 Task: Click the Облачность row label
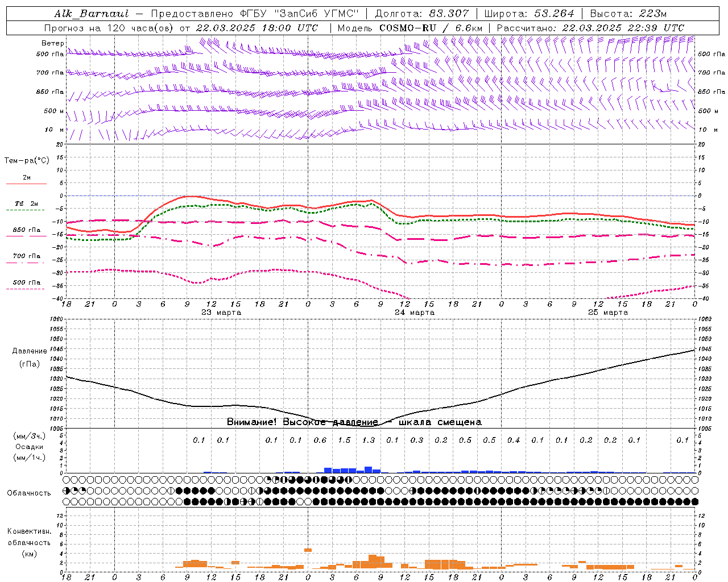point(29,493)
